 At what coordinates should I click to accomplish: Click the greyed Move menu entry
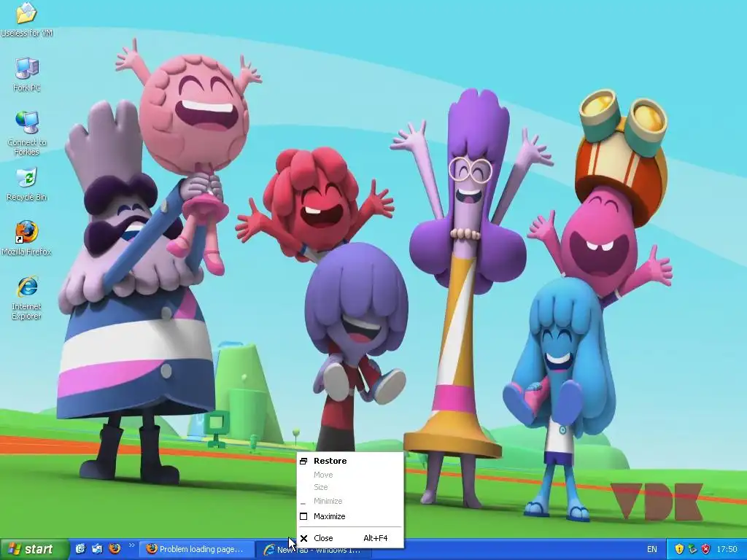click(350, 475)
